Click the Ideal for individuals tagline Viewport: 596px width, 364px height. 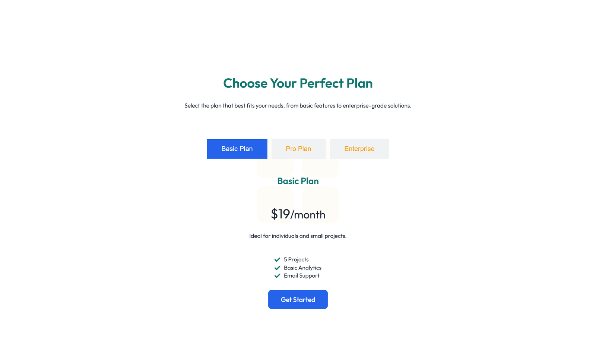[298, 236]
